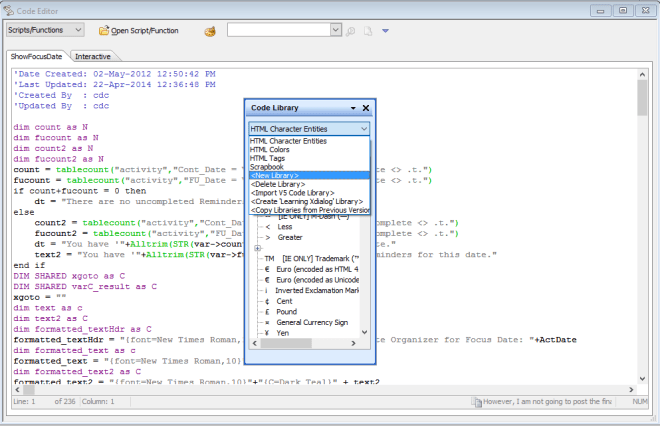Click the editor vertical scrollbar thumb

pyautogui.click(x=642, y=98)
